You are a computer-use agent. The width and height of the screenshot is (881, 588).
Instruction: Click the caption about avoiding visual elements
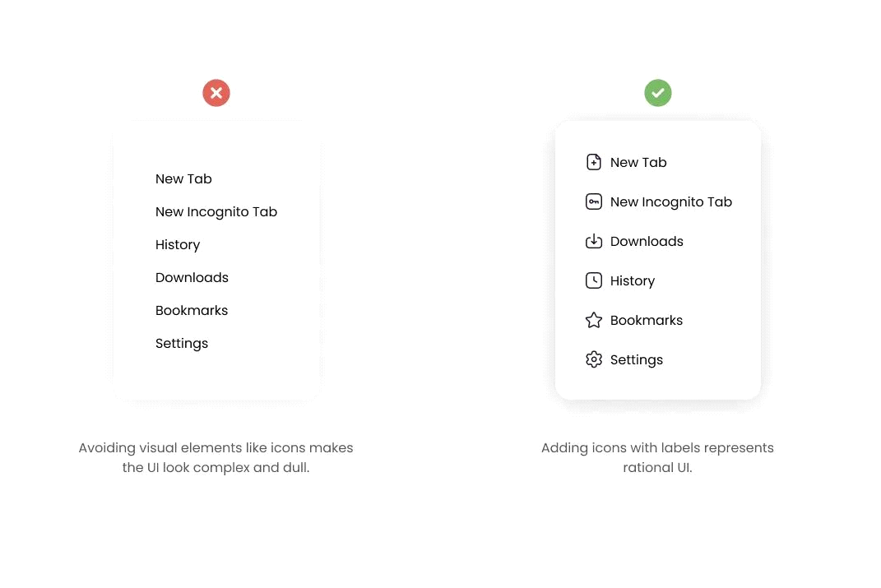[x=216, y=458]
